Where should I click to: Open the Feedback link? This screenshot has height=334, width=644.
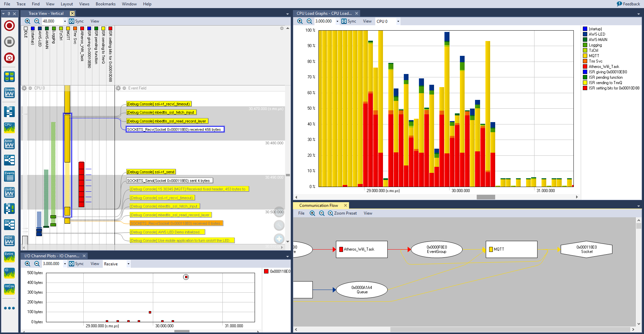pyautogui.click(x=628, y=4)
